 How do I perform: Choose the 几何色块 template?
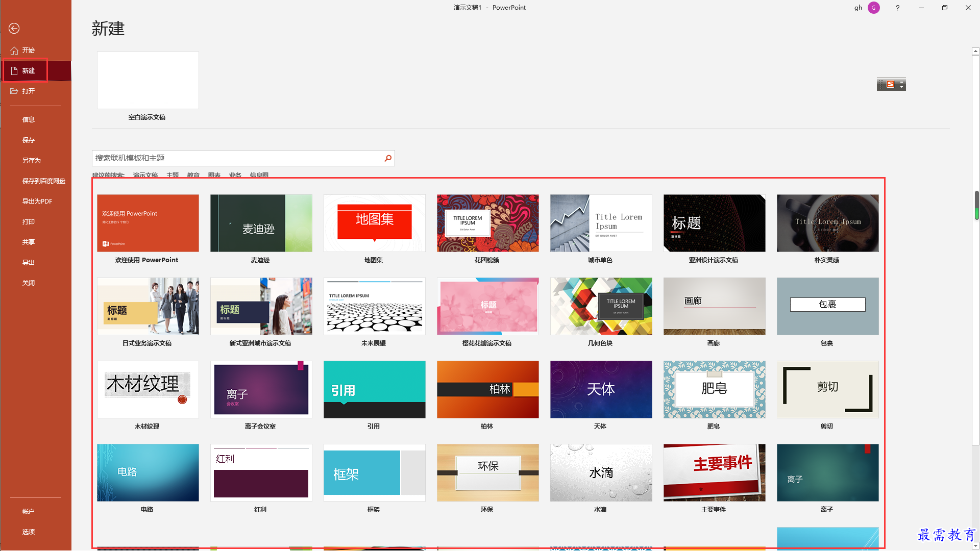click(x=601, y=306)
